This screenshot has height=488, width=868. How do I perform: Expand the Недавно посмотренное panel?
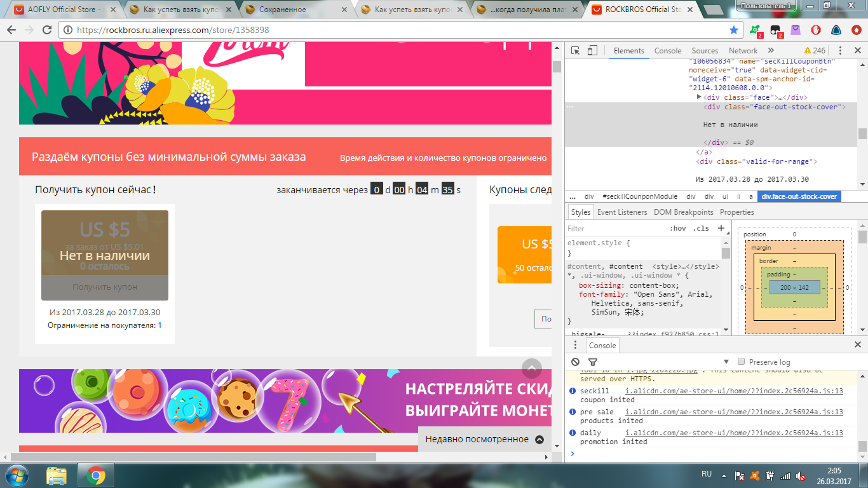coord(485,439)
